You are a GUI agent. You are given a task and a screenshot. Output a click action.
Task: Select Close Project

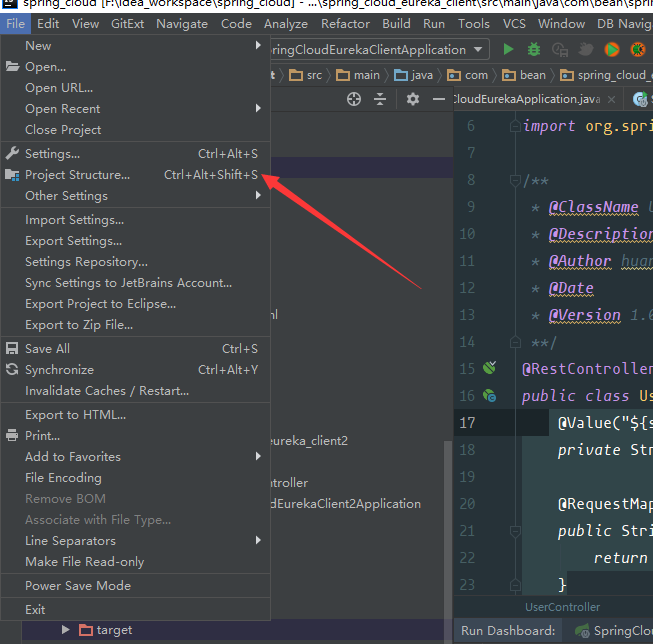136,130
